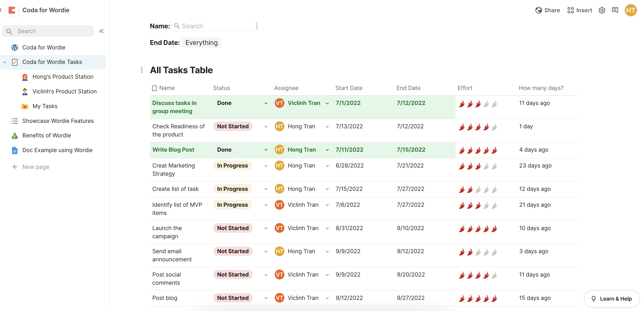The height and width of the screenshot is (311, 644).
Task: Click the End Date column header
Action: tap(408, 88)
